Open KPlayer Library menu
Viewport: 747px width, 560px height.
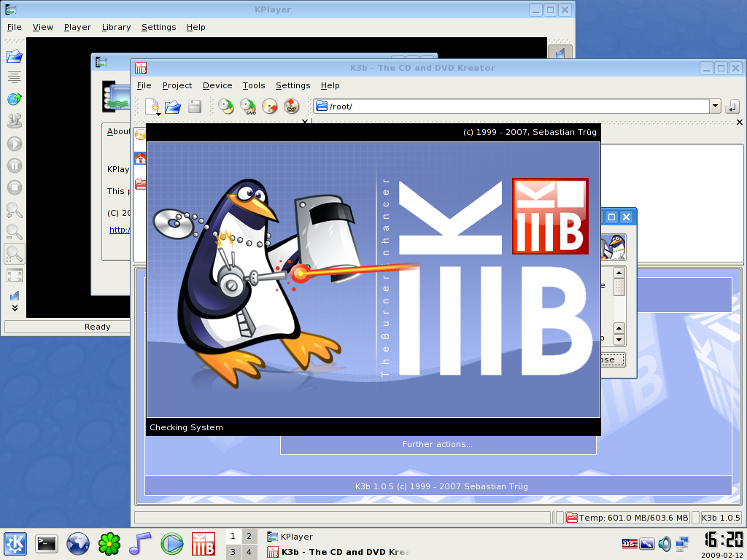pyautogui.click(x=116, y=27)
